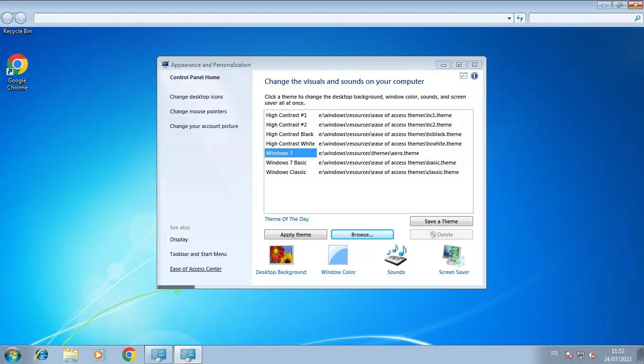The height and width of the screenshot is (364, 644).
Task: Click the basic.theme path text
Action: click(x=387, y=163)
